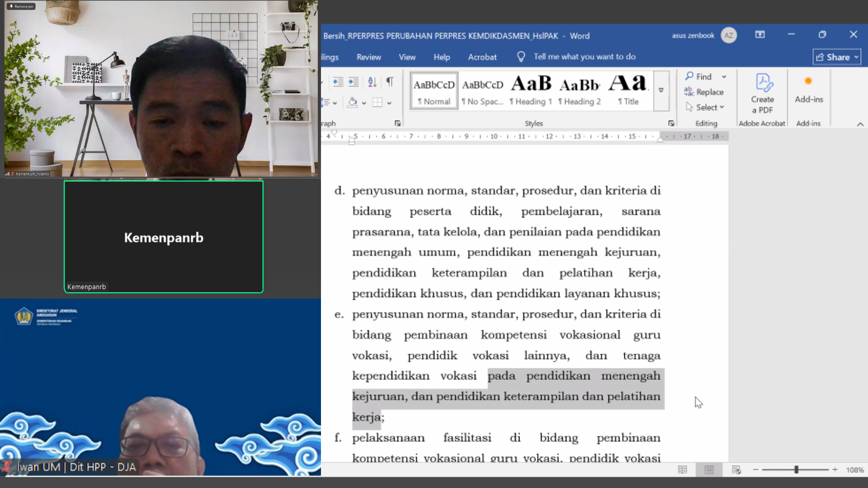Switch to Read Mode view
The height and width of the screenshot is (488, 868).
pos(683,470)
